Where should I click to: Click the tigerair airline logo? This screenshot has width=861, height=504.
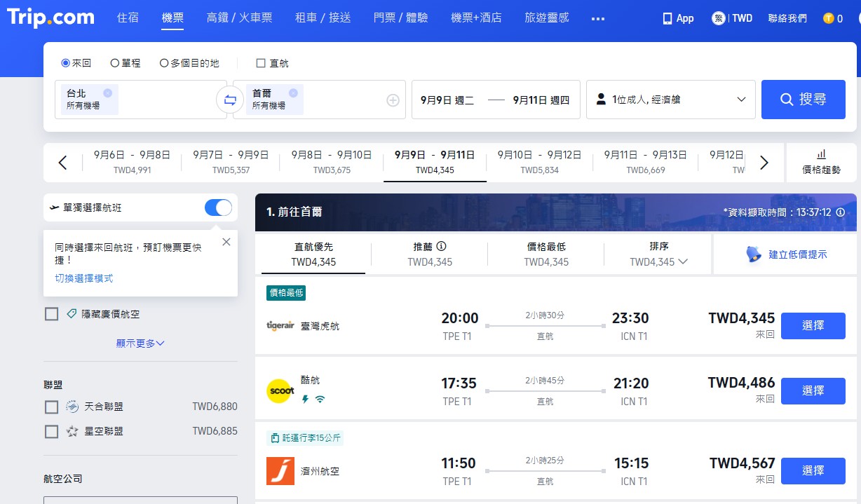[280, 325]
